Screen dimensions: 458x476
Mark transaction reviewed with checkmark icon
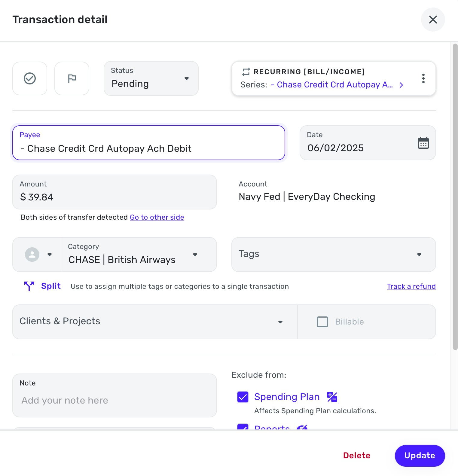(x=30, y=78)
